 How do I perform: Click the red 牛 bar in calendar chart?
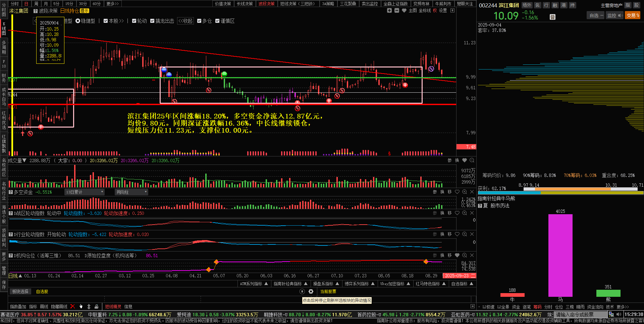click(x=512, y=295)
